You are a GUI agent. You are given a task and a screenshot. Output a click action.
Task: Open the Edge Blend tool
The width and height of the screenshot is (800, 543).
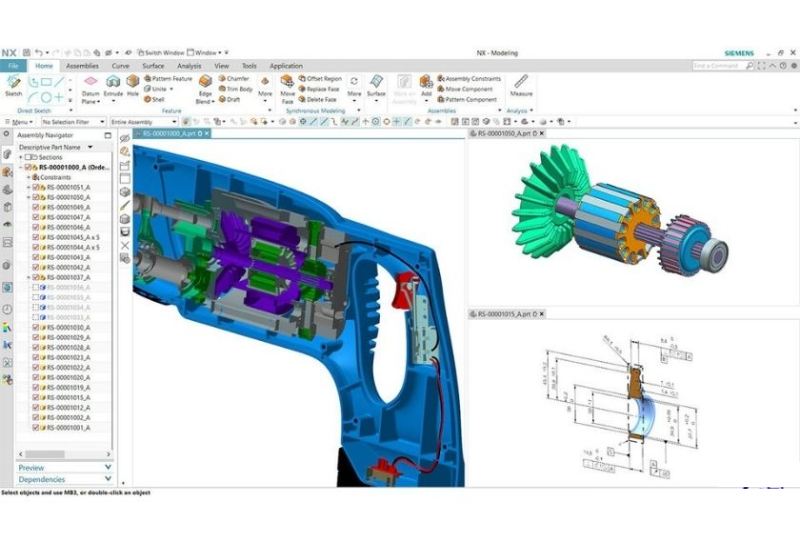coord(205,90)
